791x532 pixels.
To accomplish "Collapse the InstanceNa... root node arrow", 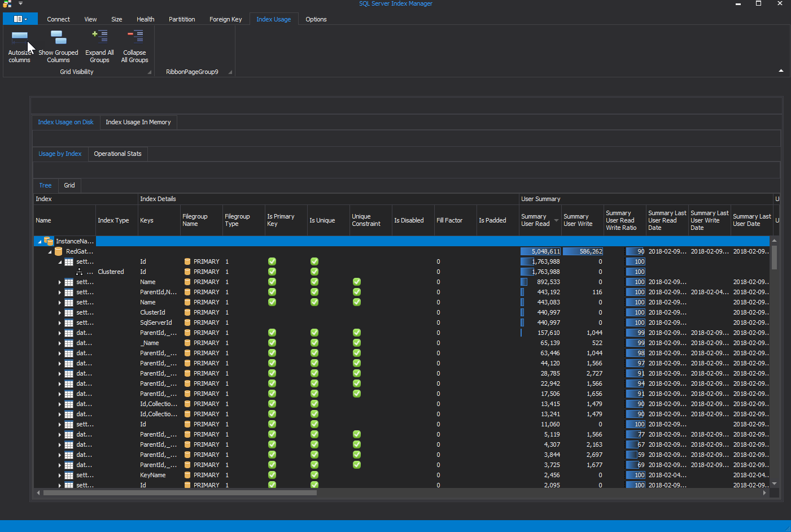I will tap(40, 242).
